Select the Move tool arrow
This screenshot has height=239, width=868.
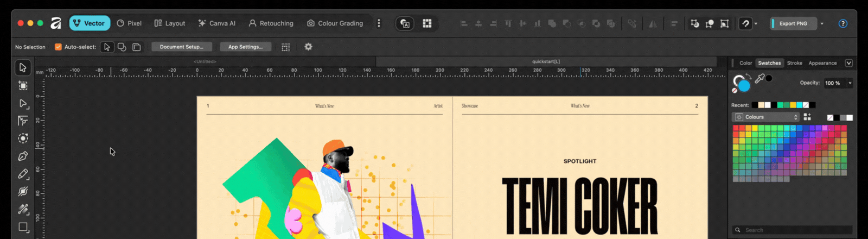(23, 68)
